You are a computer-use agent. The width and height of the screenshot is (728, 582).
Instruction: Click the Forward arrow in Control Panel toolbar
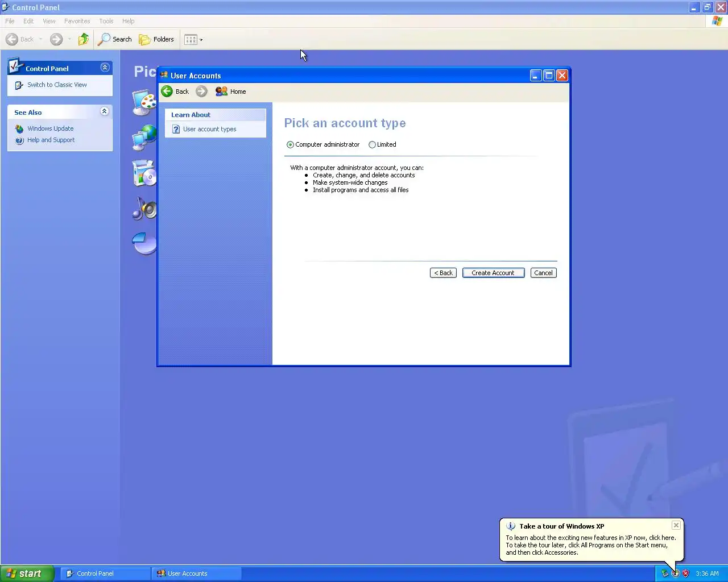point(56,39)
